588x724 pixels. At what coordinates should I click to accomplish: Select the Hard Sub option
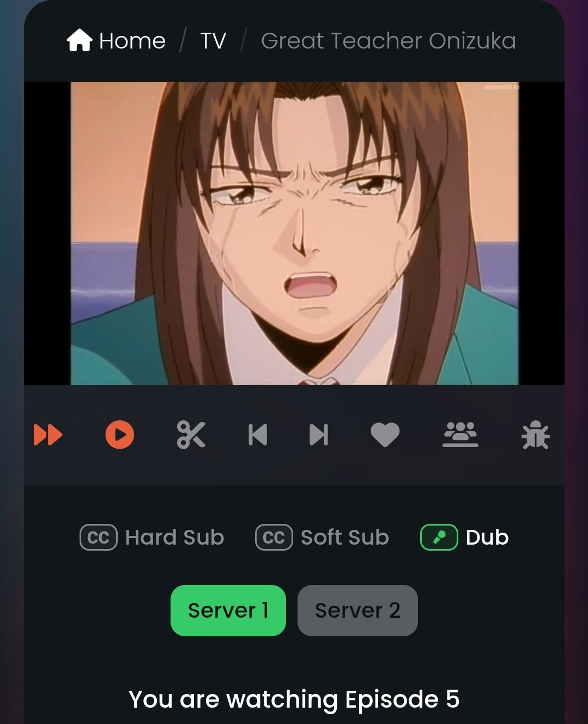tap(152, 537)
